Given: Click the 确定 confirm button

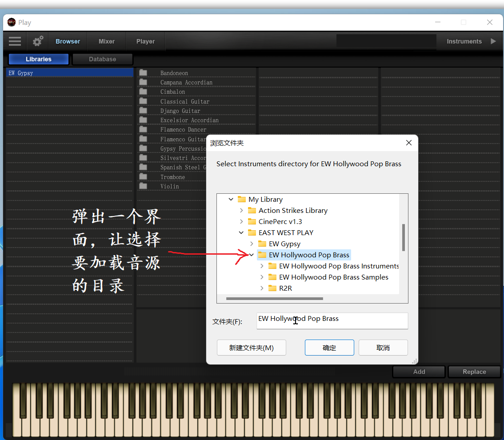Looking at the screenshot, I should pyautogui.click(x=329, y=348).
